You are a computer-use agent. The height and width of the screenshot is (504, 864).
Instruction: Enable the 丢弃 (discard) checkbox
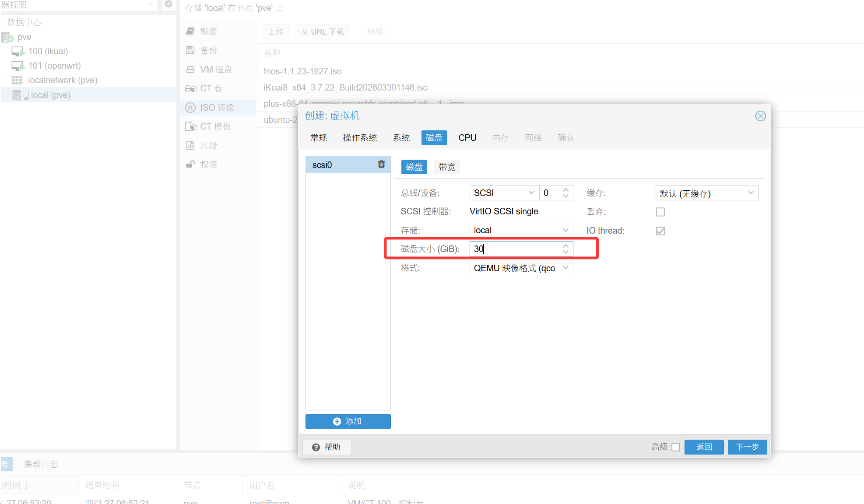tap(660, 212)
